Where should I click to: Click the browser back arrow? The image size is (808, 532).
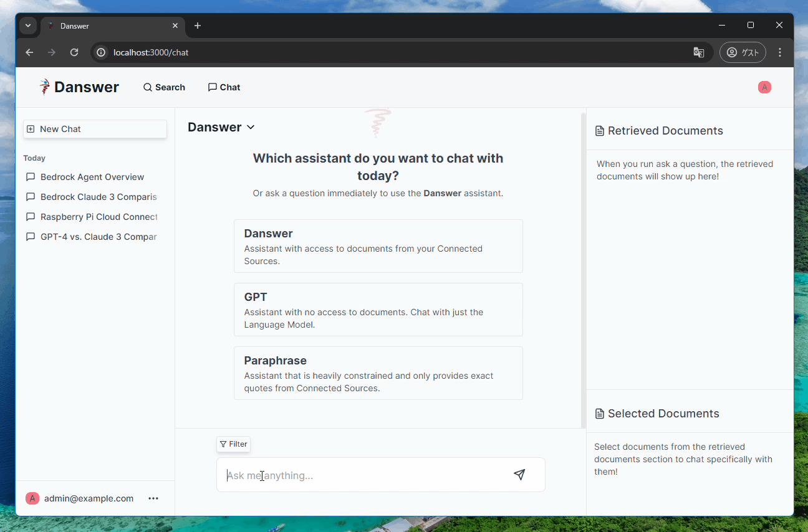(29, 52)
